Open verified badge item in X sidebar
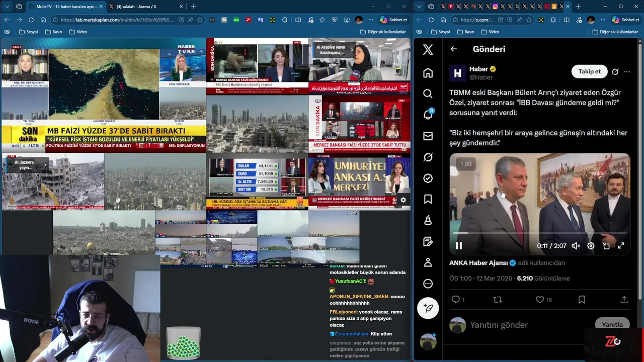 pyautogui.click(x=428, y=178)
